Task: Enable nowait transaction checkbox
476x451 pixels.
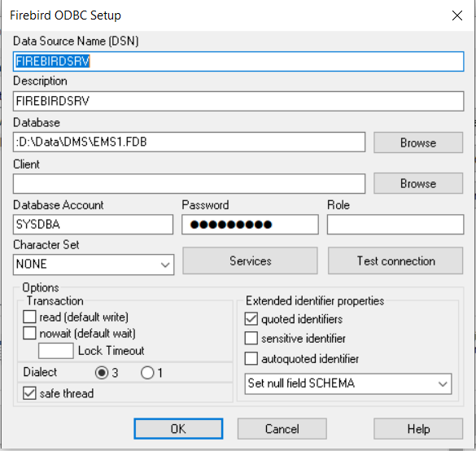Action: 29,333
